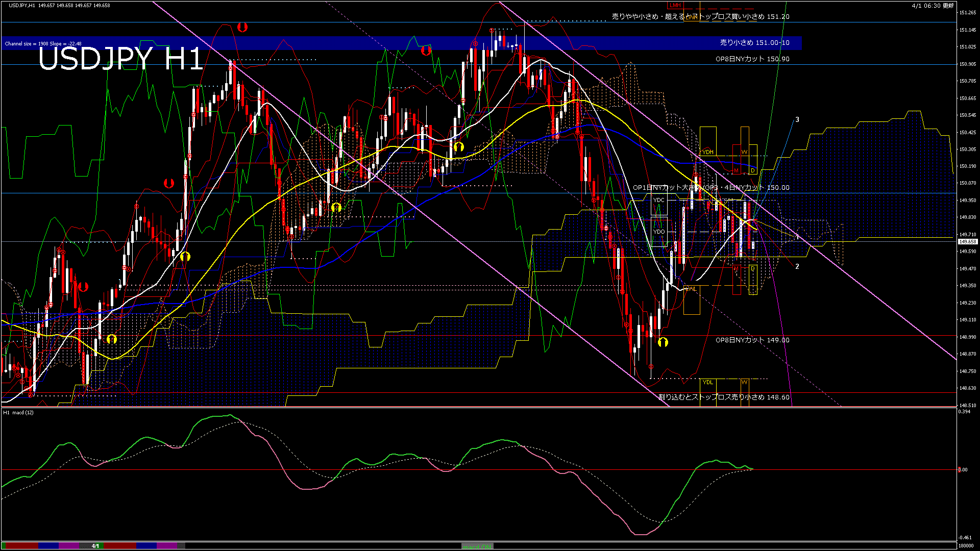Viewport: 980px width, 551px height.
Task: Click the red down arrow at top-left peak
Action: [x=242, y=27]
